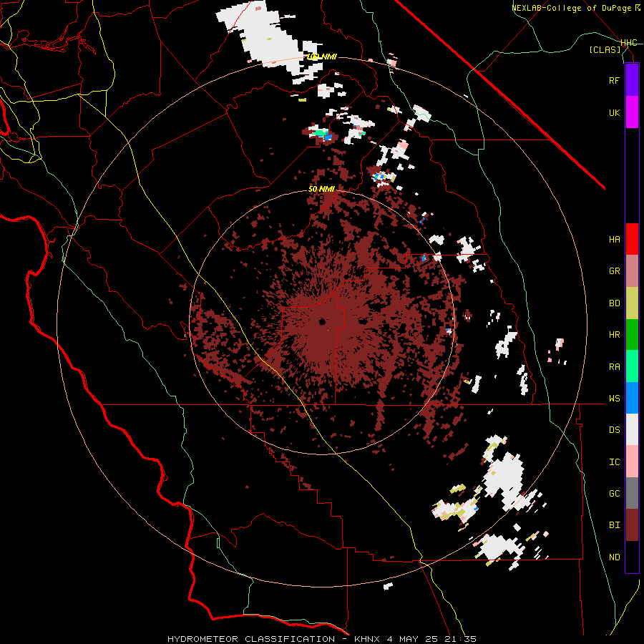The height and width of the screenshot is (644, 644).
Task: Click the "HHC" product label
Action: tap(629, 43)
